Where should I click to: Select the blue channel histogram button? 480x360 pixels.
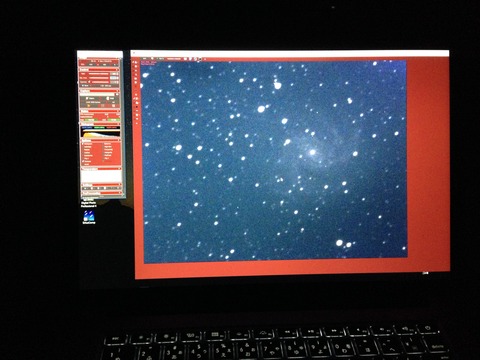(87, 127)
